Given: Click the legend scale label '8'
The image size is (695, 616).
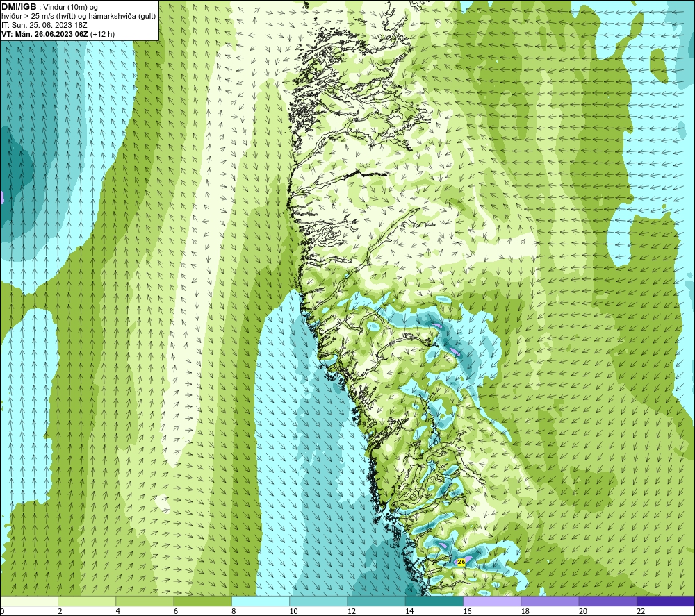Looking at the screenshot, I should [x=234, y=612].
